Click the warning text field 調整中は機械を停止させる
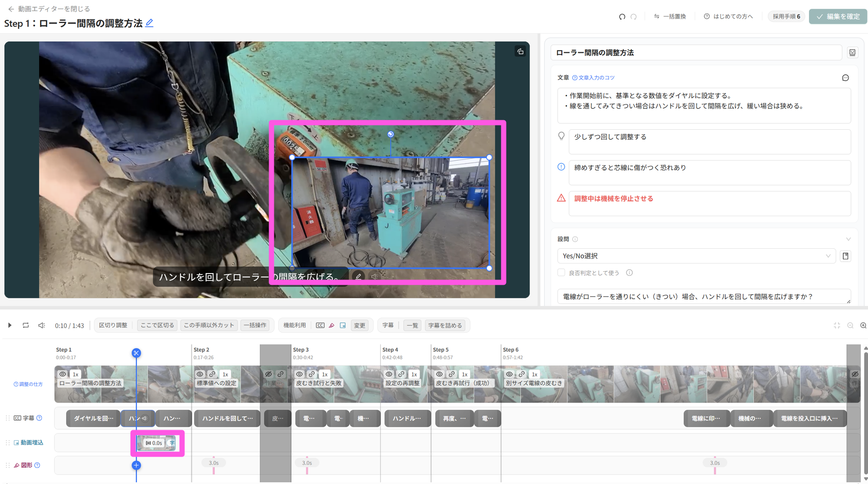This screenshot has height=484, width=868. pos(710,204)
